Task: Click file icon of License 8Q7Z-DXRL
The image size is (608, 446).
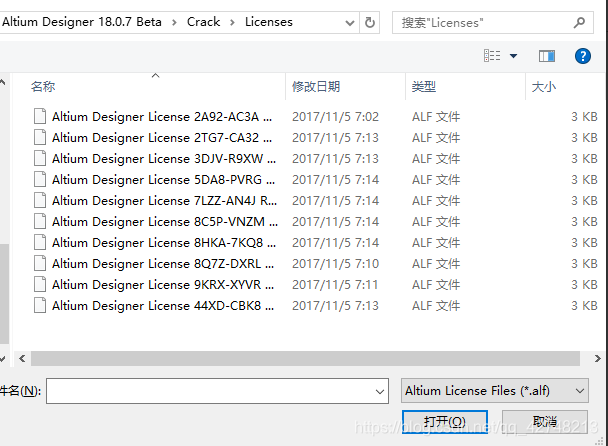Action: (40, 263)
